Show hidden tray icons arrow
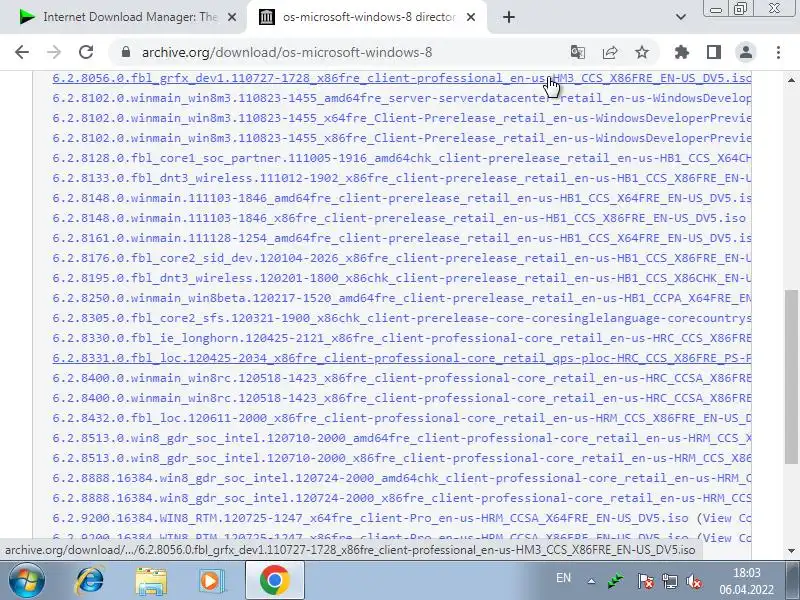The width and height of the screenshot is (800, 600). (591, 581)
